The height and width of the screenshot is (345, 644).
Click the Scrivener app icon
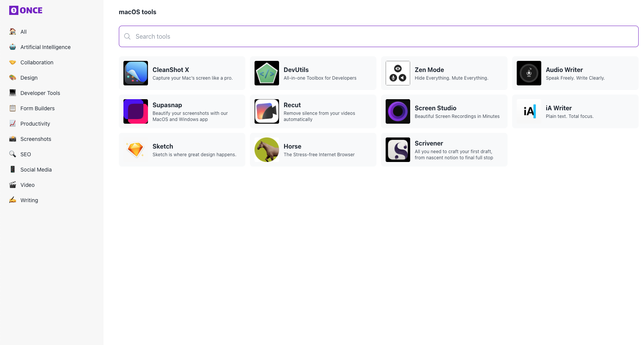pyautogui.click(x=398, y=150)
